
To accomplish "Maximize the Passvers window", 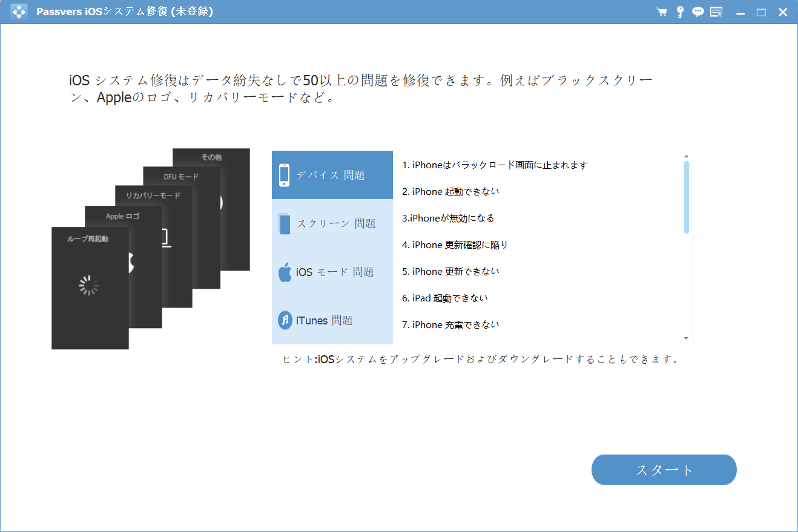I will pyautogui.click(x=761, y=12).
